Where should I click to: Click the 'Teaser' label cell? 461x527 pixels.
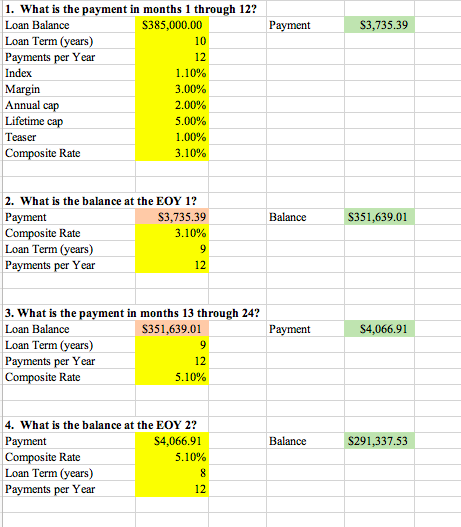(x=69, y=137)
